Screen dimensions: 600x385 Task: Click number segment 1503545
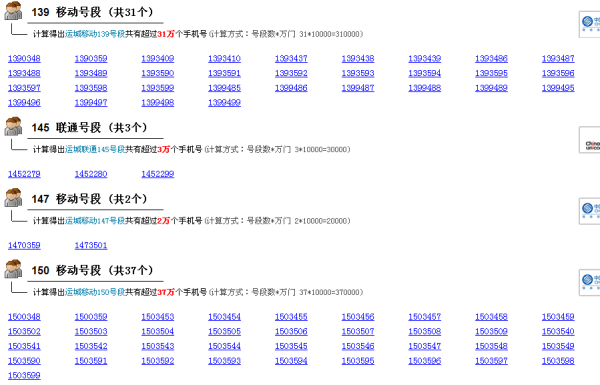(x=291, y=346)
